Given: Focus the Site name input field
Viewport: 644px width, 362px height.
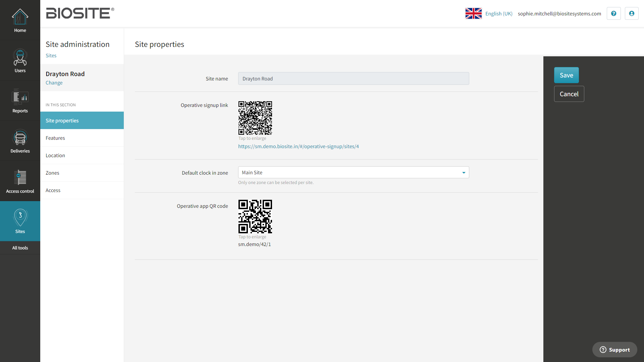Looking at the screenshot, I should pos(354,78).
